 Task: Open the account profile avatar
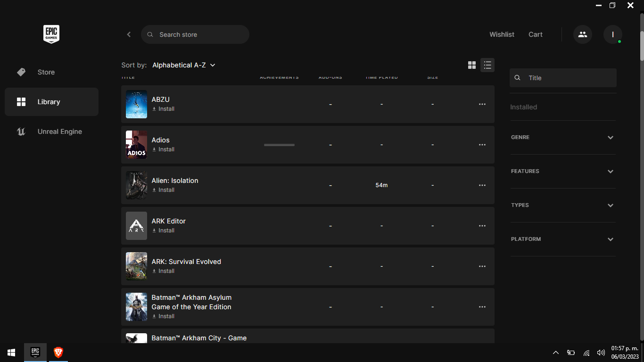(613, 34)
